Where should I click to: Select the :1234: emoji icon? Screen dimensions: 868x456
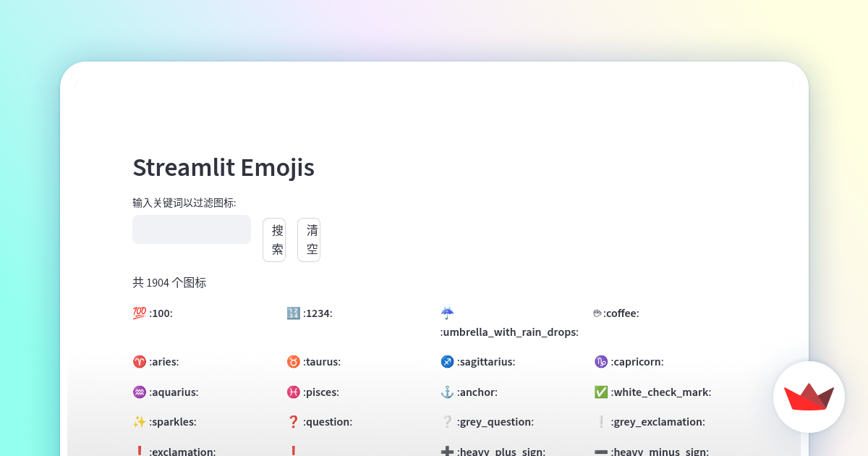(293, 313)
